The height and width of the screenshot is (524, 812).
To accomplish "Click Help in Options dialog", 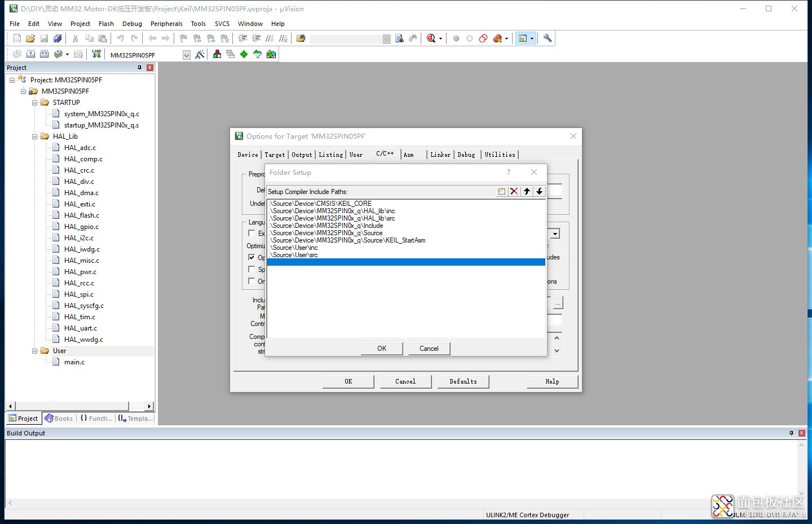I will [x=552, y=382].
